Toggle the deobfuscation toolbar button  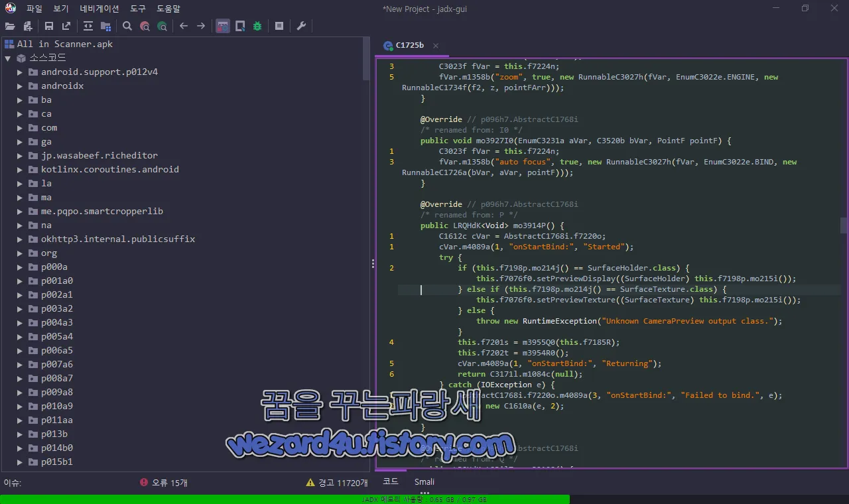coord(223,26)
